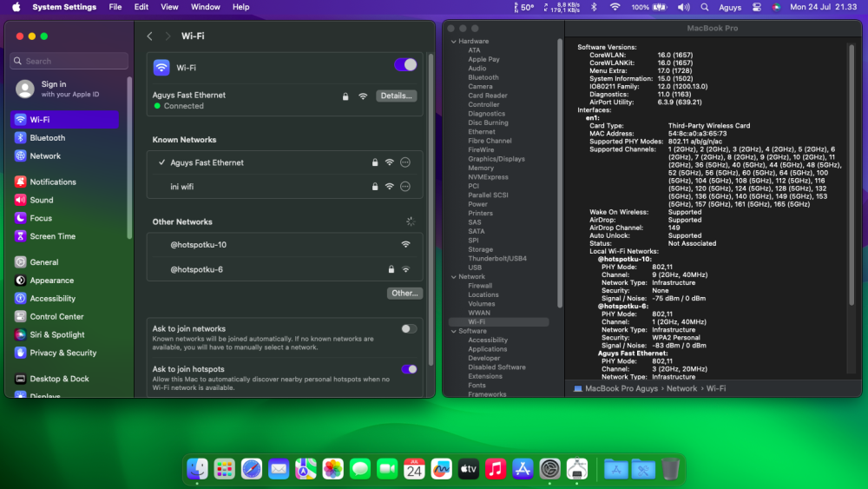This screenshot has height=489, width=868.
Task: Open Messages app in the Dock
Action: coord(360,469)
